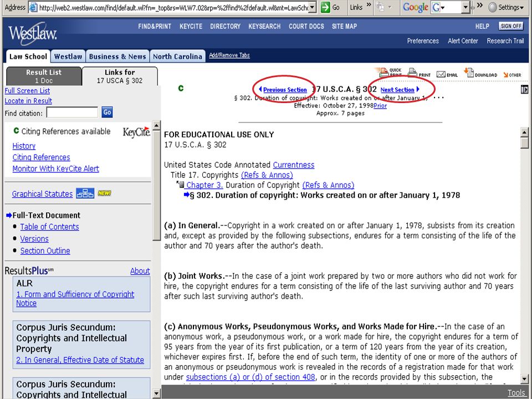Viewport: 532px width, 399px height.
Task: Click the Email envelope icon
Action: (x=441, y=74)
